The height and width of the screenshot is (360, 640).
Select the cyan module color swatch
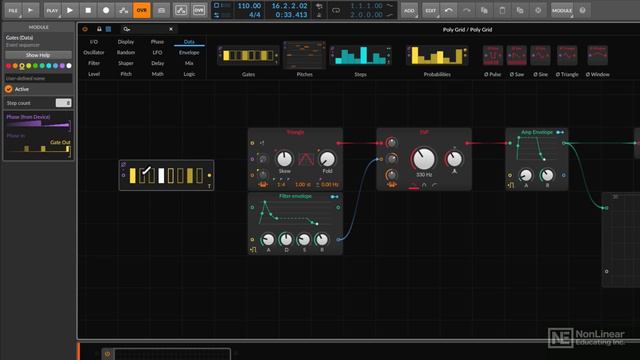(49, 66)
